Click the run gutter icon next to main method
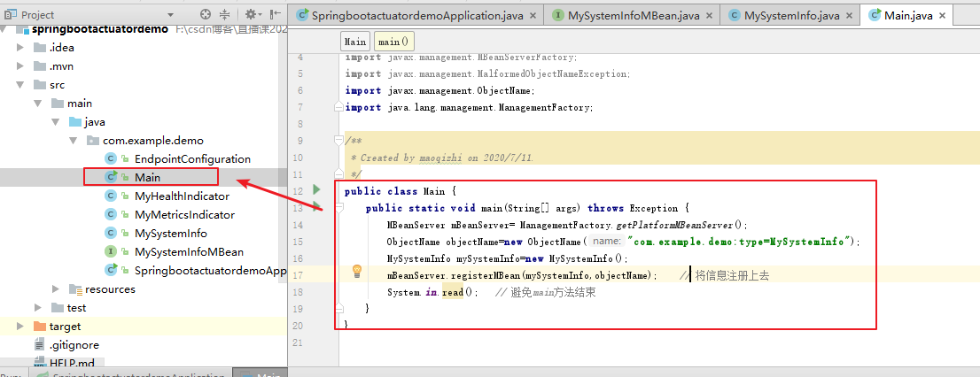The width and height of the screenshot is (980, 377). pyautogui.click(x=317, y=206)
